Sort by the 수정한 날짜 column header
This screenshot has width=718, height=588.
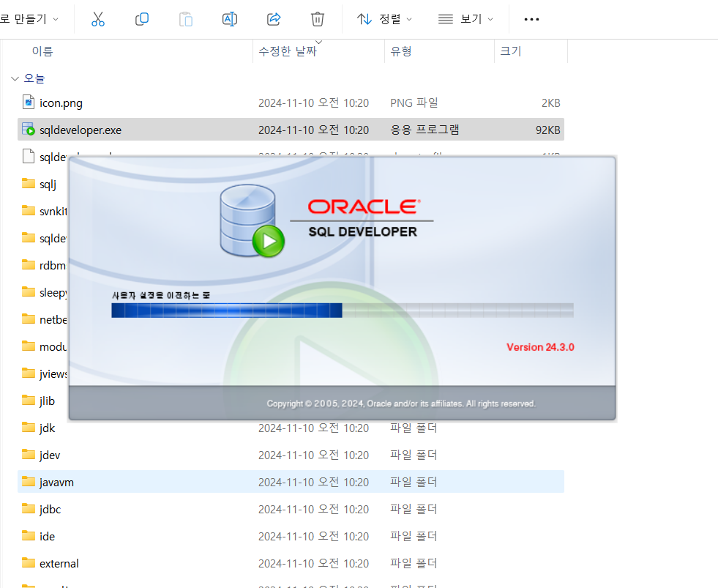[288, 51]
